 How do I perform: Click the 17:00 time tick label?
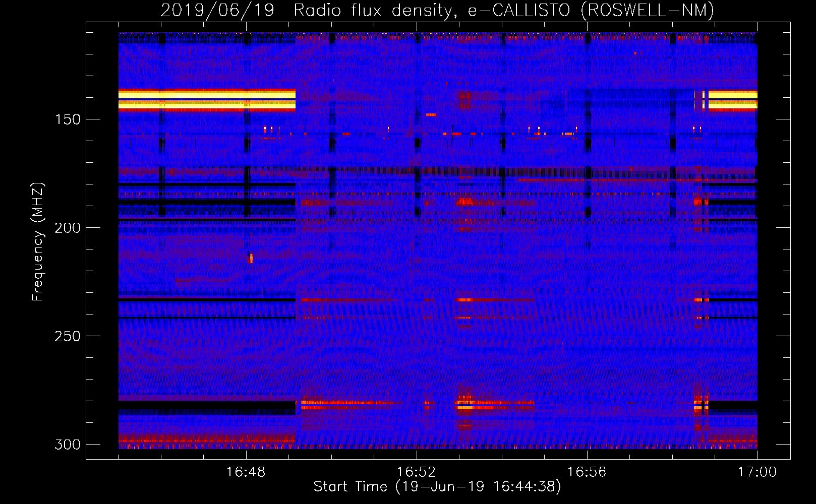(757, 472)
